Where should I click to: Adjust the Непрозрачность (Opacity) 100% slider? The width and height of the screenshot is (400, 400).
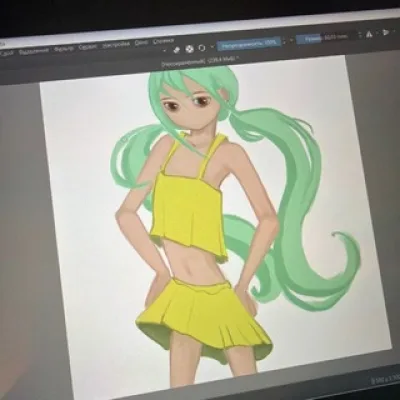pyautogui.click(x=249, y=43)
